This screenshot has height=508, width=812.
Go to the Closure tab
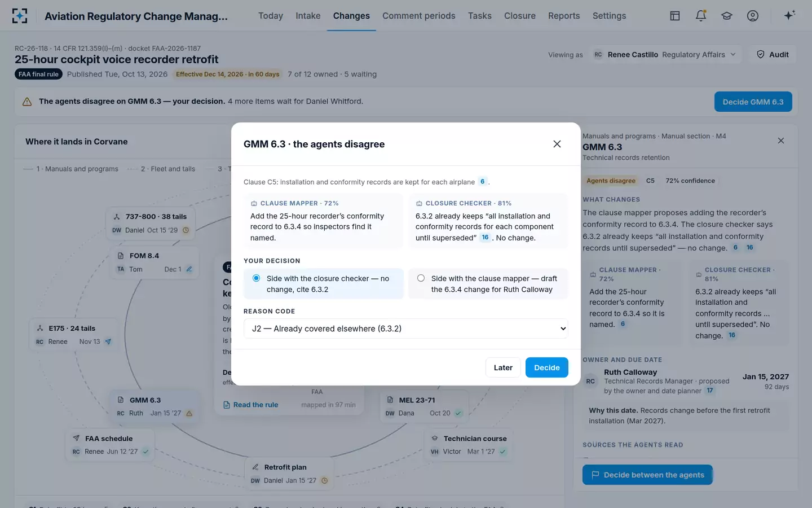coord(520,16)
